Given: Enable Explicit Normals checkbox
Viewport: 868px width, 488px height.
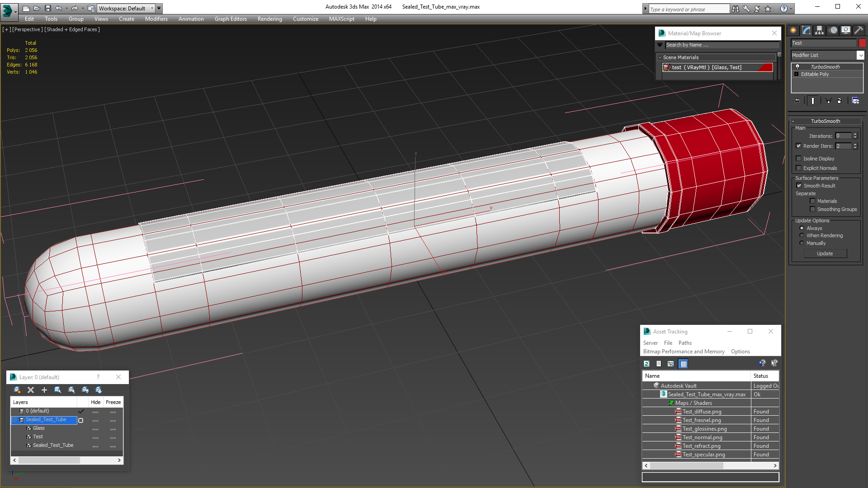Looking at the screenshot, I should click(x=799, y=168).
